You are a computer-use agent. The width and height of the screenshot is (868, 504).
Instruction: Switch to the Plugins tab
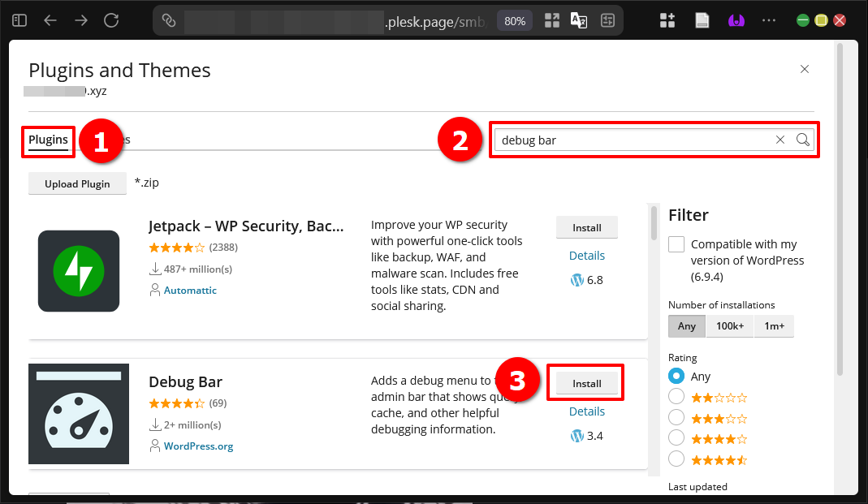pos(48,140)
